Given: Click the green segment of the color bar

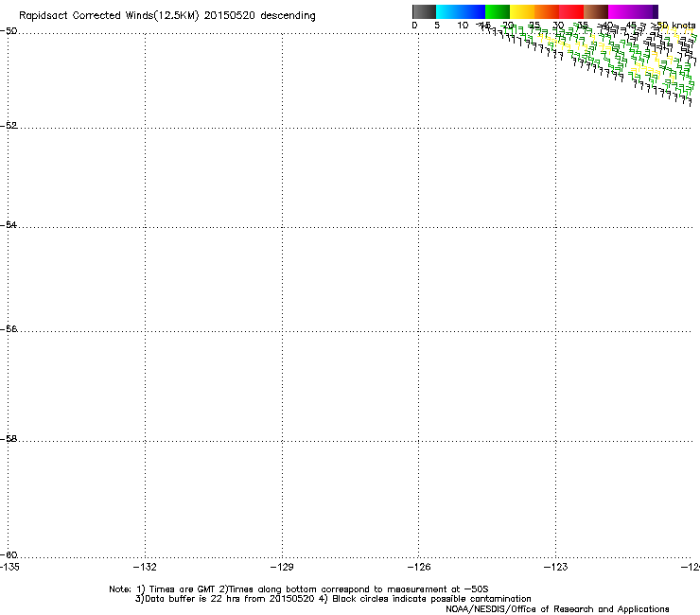Looking at the screenshot, I should 498,11.
